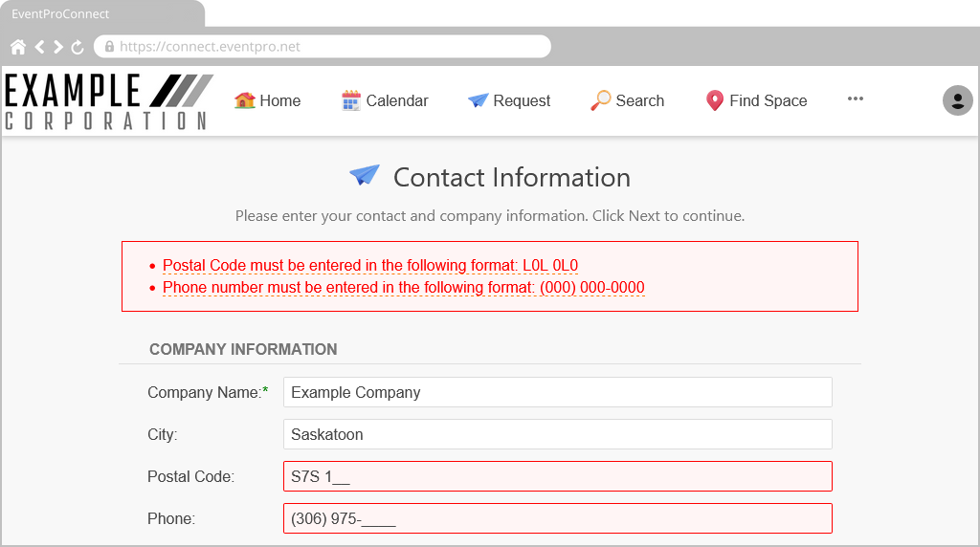Open the Find Space menu item

[x=756, y=100]
